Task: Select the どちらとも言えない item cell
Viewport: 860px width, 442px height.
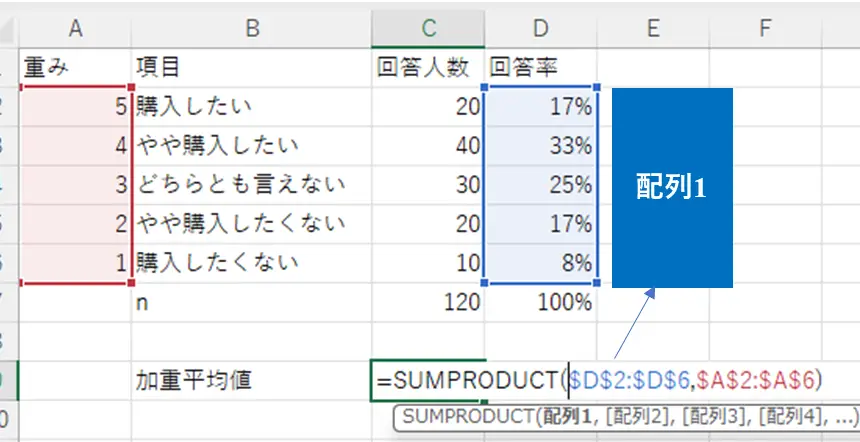Action: point(251,184)
